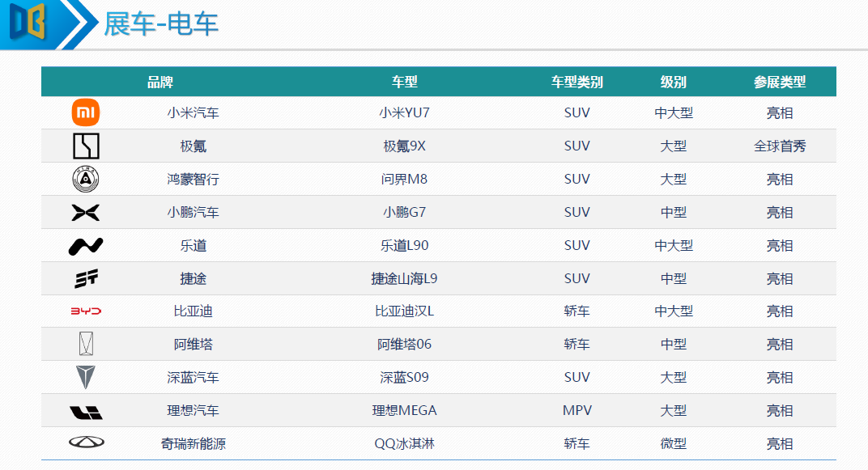This screenshot has height=470, width=868.
Task: Click the 轿车 cell in QQ冰淇淋 row
Action: [x=577, y=444]
